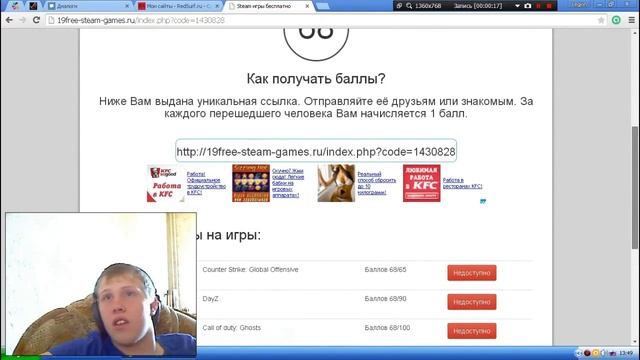Open the taskbar clock showing 13:49
Image resolution: width=640 pixels, height=360 pixels.
click(x=626, y=353)
